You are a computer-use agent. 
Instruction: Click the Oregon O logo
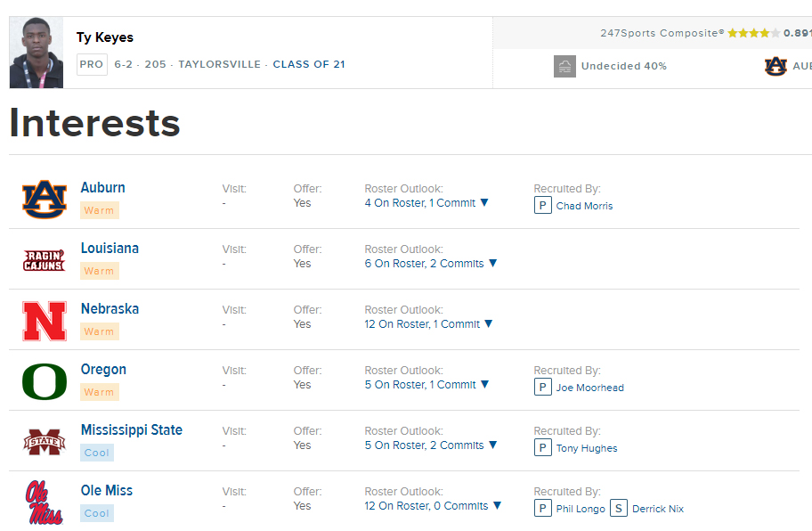[45, 381]
